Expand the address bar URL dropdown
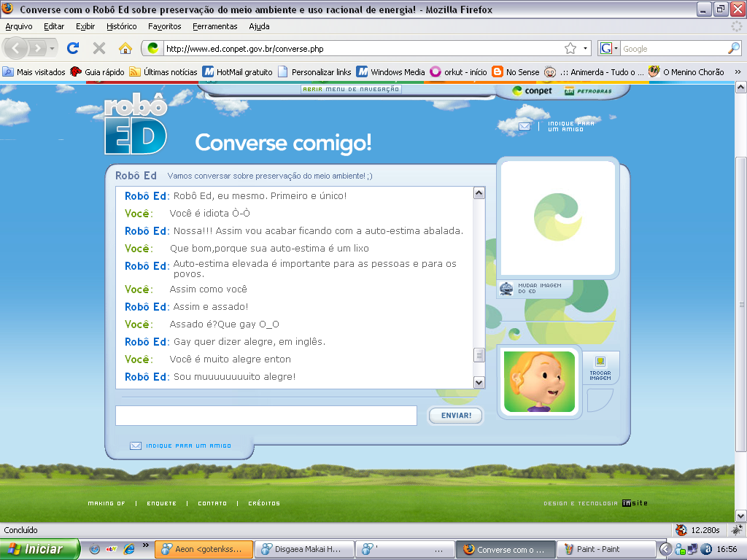747x560 pixels. (x=585, y=48)
